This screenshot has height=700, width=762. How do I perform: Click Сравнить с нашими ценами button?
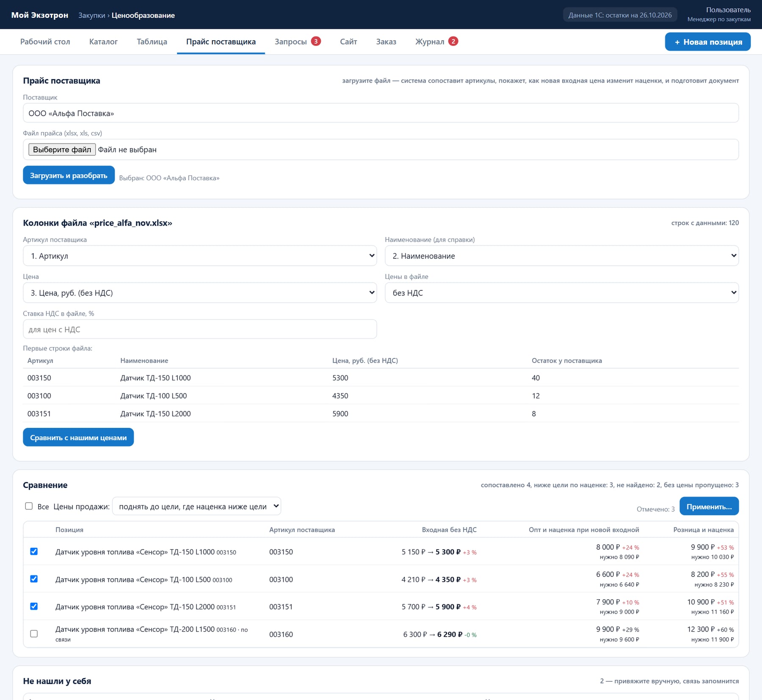(x=78, y=437)
